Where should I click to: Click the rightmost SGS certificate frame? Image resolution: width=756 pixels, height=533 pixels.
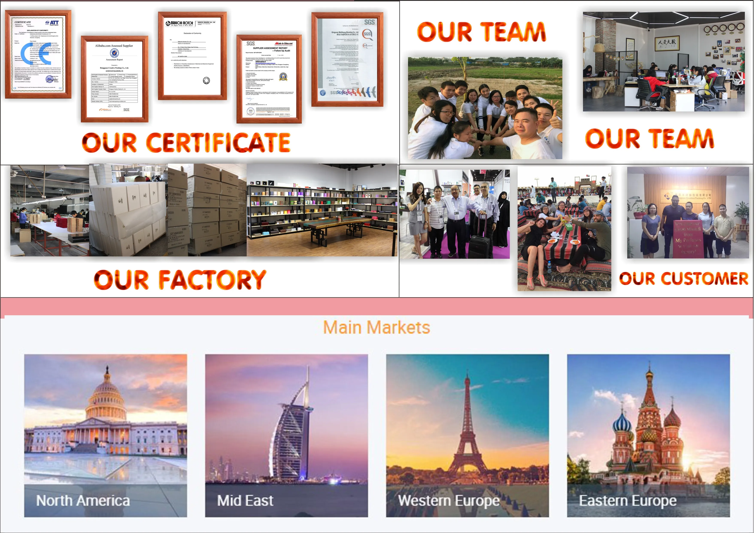[347, 60]
